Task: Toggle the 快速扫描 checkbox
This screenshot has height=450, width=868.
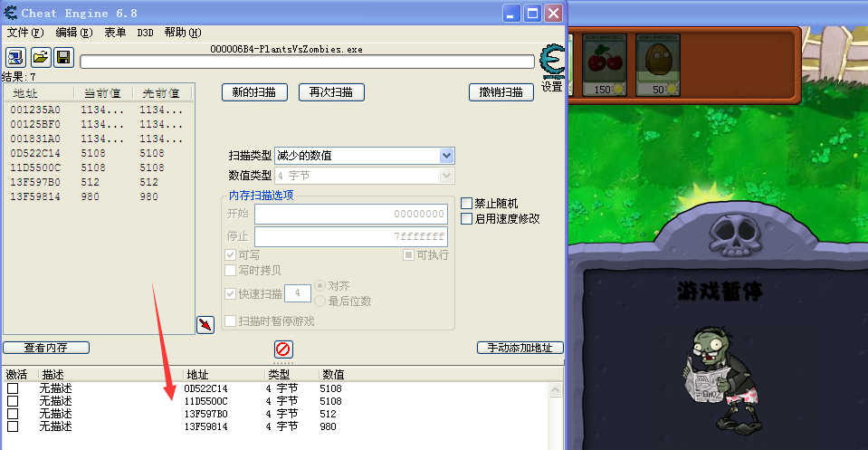Action: 230,294
